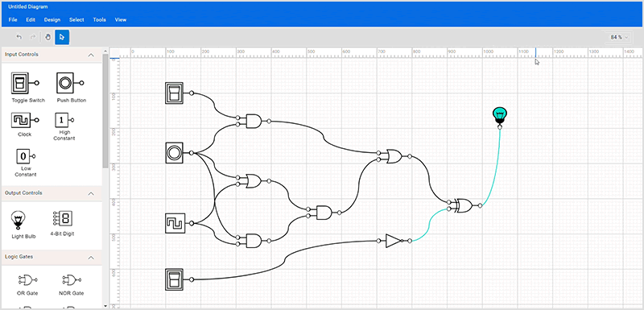This screenshot has height=310, width=644.
Task: Pick the Light Bulb palette symbol
Action: 18,221
